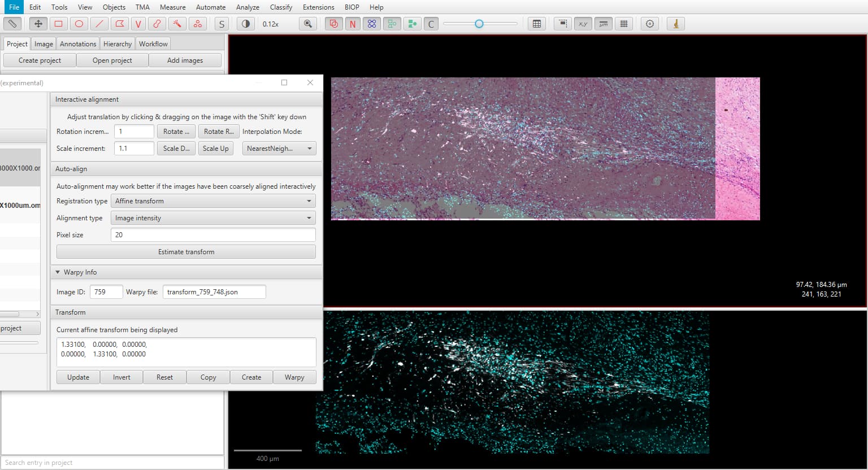
Task: Open the Analyze menu
Action: (248, 7)
